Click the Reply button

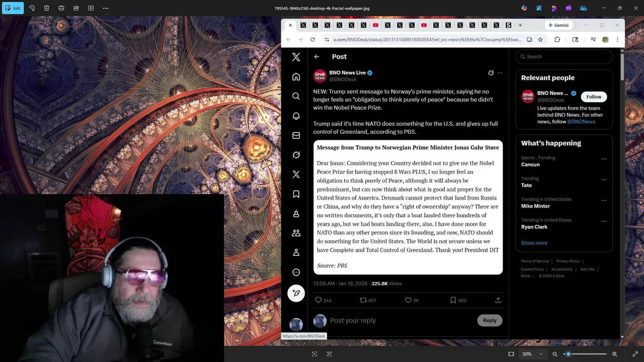pyautogui.click(x=490, y=320)
